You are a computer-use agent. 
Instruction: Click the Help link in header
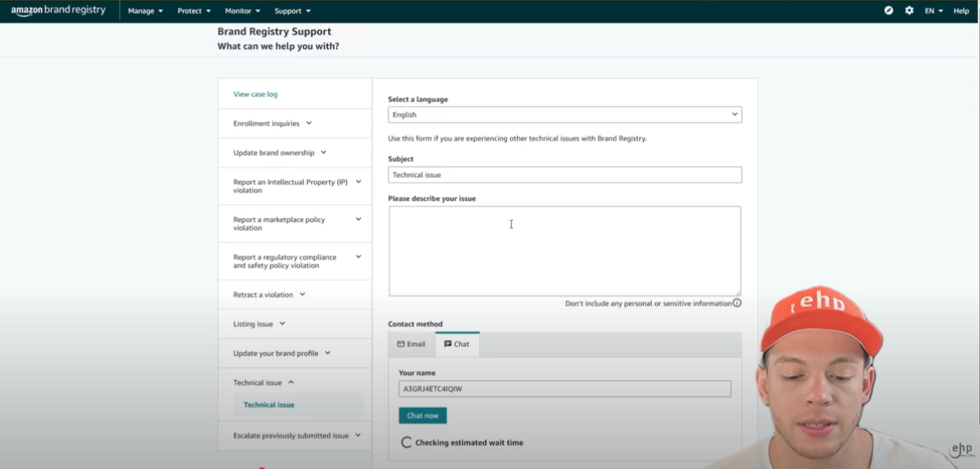(x=961, y=11)
